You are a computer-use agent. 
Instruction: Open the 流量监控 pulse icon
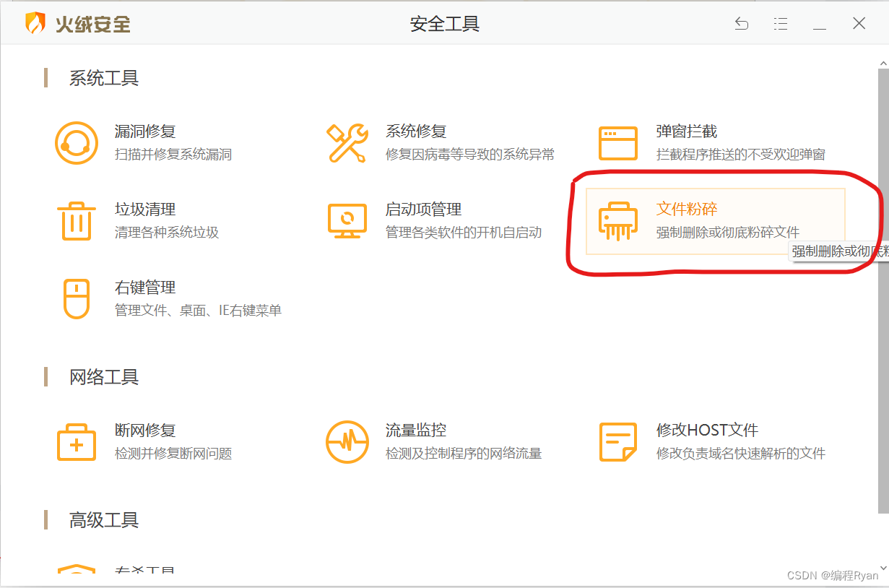click(347, 442)
